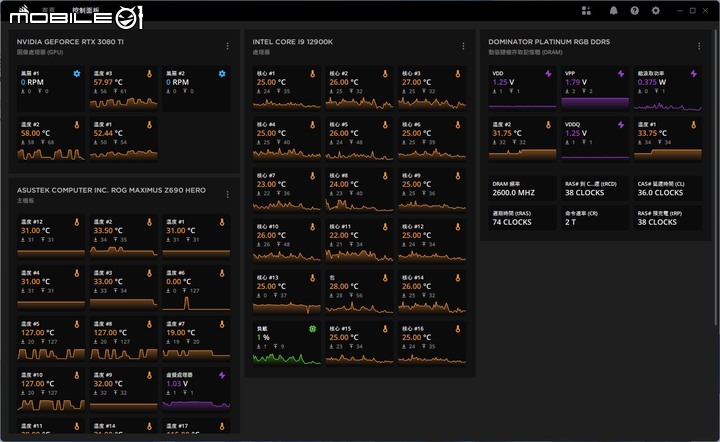Click the thermometer icon on DRAM 31.75 °C tile
Image resolution: width=720 pixels, height=442 pixels.
pyautogui.click(x=548, y=124)
